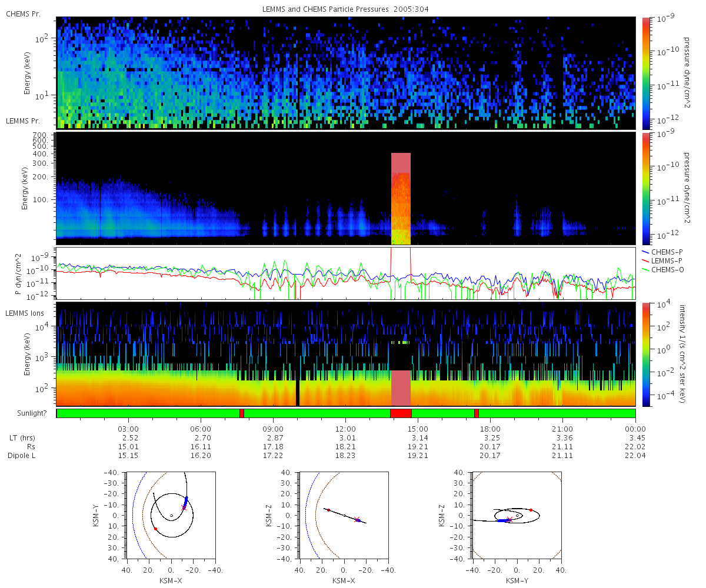
Task: Click the Rs value 17.18
Action: click(273, 447)
